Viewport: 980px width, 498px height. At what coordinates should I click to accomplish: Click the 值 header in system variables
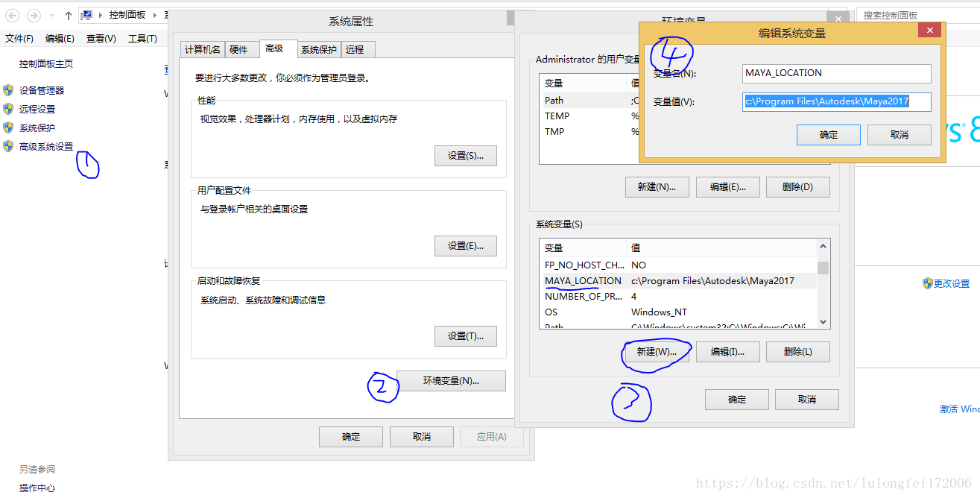click(x=722, y=248)
